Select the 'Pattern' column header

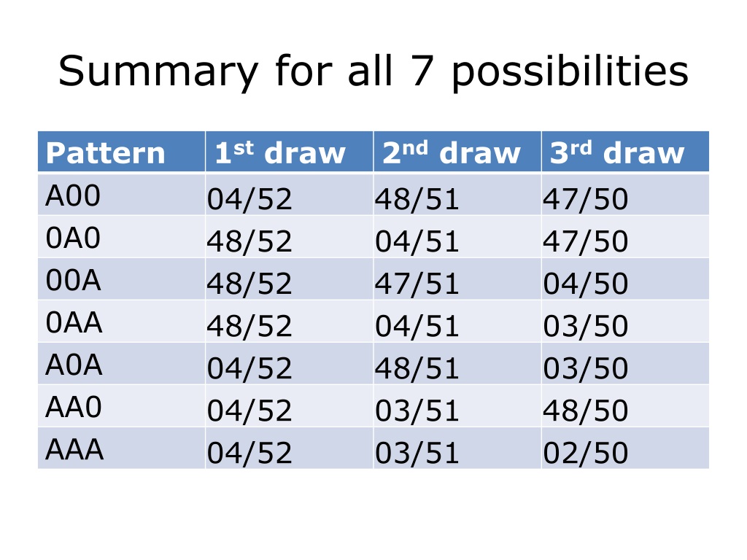pyautogui.click(x=122, y=152)
